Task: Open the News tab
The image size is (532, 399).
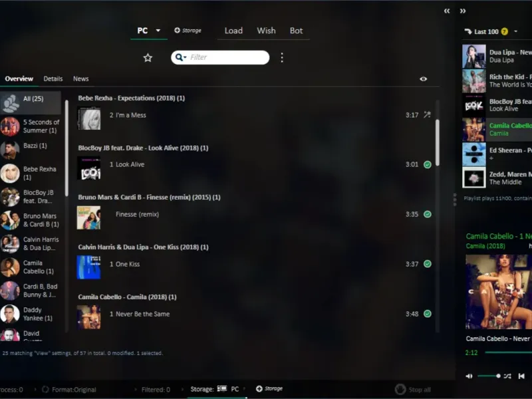Action: 80,78
